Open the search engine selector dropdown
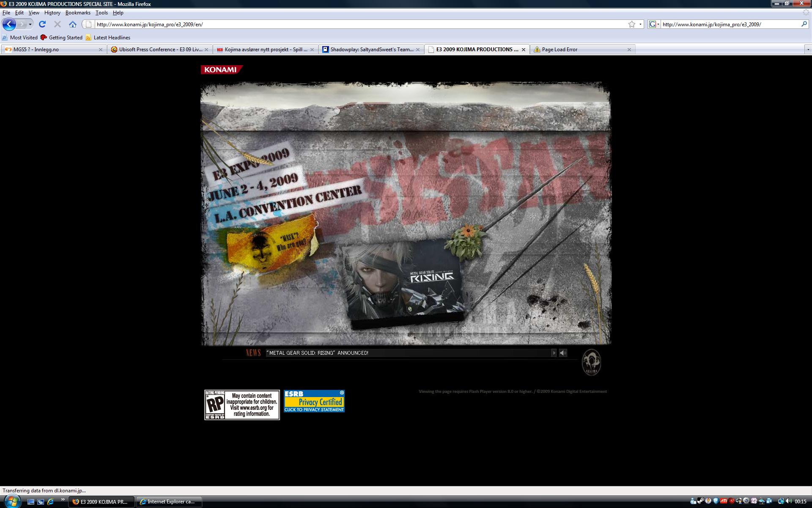The width and height of the screenshot is (812, 508). point(654,24)
